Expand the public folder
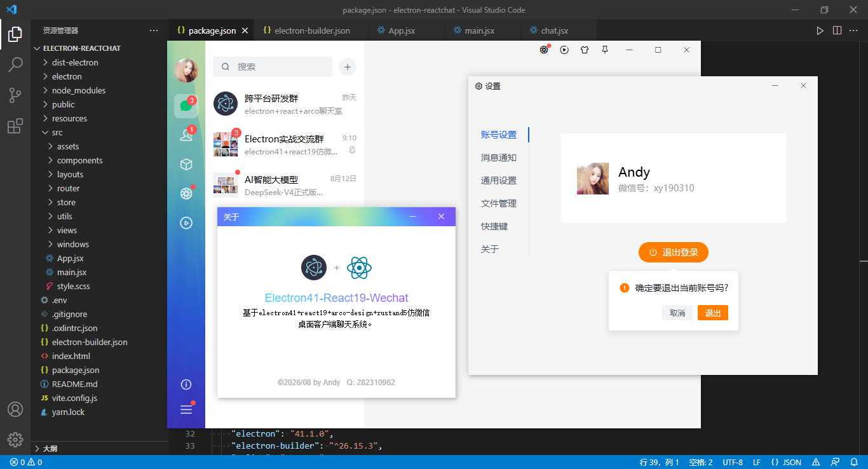 (99, 104)
